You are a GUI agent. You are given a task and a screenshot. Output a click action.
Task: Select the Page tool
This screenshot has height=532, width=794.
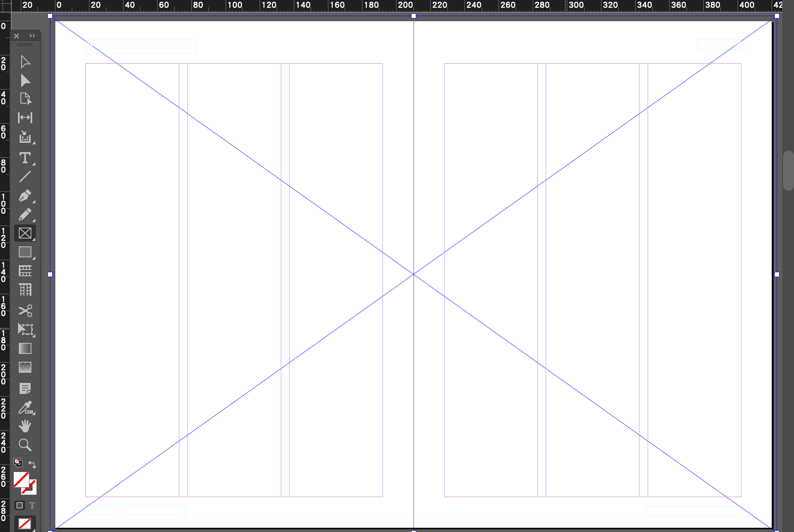pyautogui.click(x=25, y=98)
